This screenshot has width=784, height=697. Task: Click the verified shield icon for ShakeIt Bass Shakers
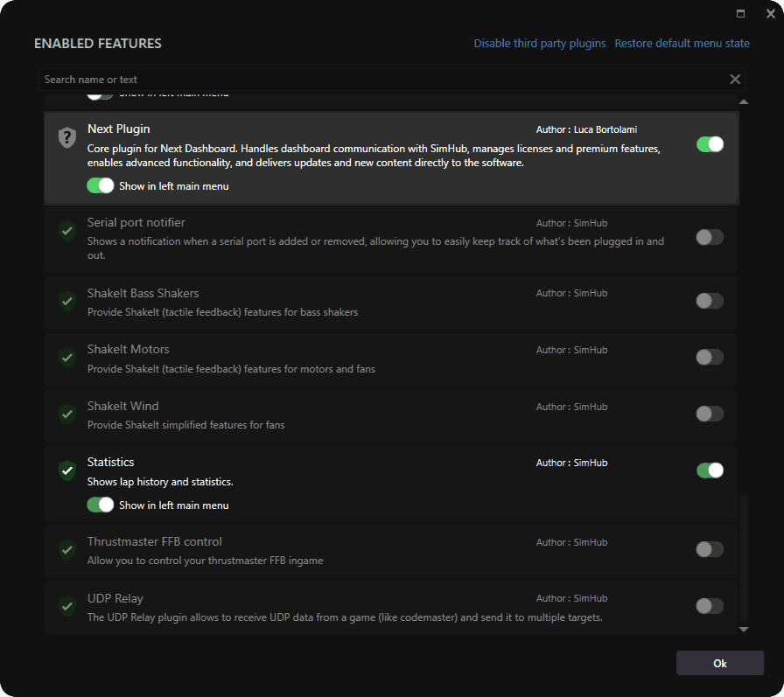(x=67, y=302)
